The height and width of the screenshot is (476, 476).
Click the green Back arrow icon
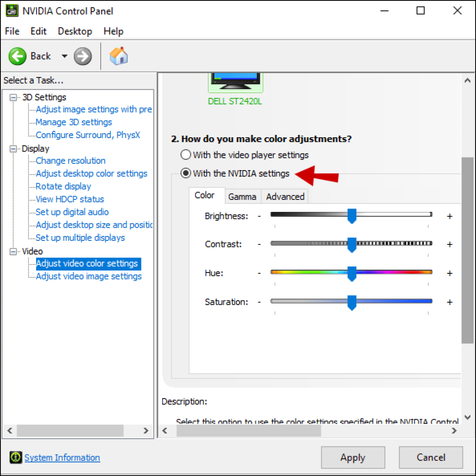coord(17,56)
